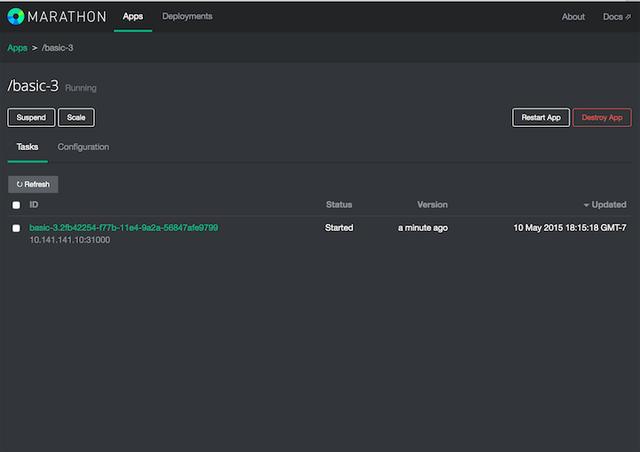Go back via Apps breadcrumb link

click(17, 48)
